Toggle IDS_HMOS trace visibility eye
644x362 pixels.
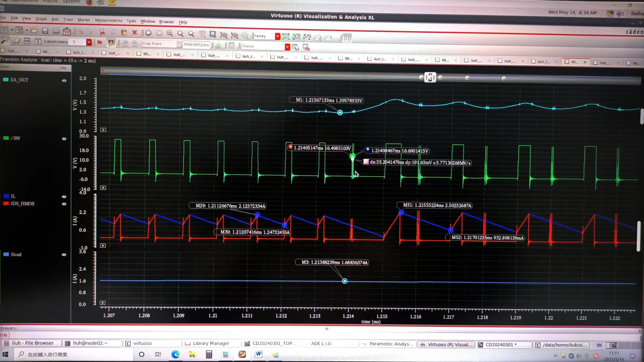tap(64, 204)
